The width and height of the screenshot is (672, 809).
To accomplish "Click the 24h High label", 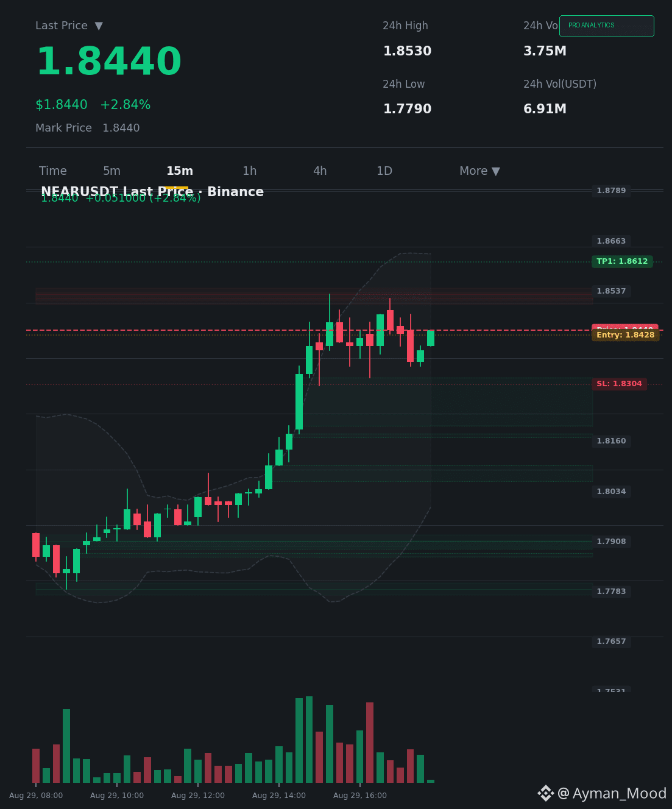I will pyautogui.click(x=405, y=26).
